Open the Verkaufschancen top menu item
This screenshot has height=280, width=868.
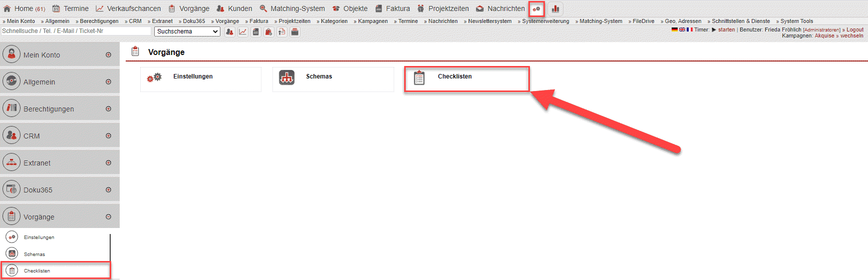(x=133, y=8)
